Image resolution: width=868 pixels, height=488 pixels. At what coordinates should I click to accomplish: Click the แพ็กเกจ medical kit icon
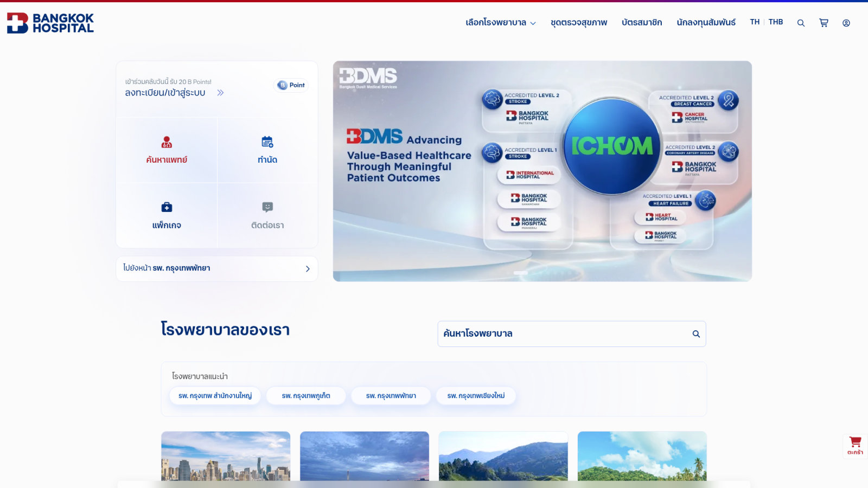[167, 207]
